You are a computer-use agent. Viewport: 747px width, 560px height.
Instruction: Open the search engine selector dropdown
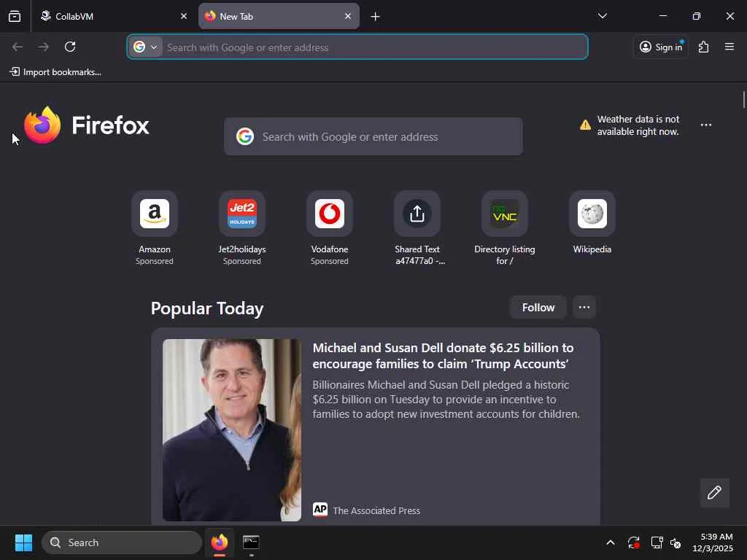tap(145, 47)
